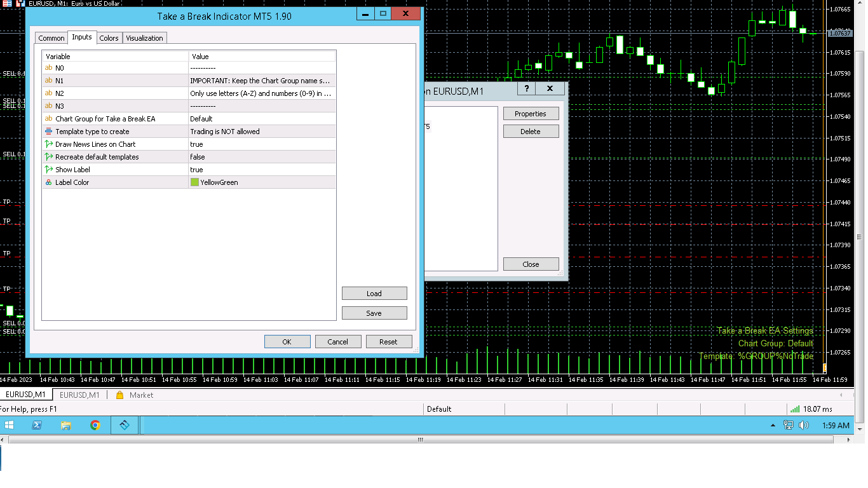This screenshot has width=868, height=488.
Task: Launch PowerShell from the taskbar
Action: [x=37, y=425]
